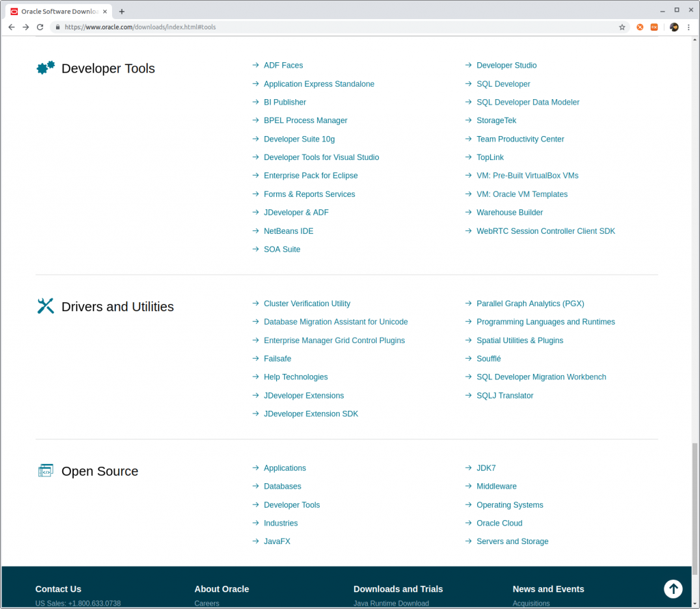Click the profile avatar icon in toolbar

tap(674, 27)
